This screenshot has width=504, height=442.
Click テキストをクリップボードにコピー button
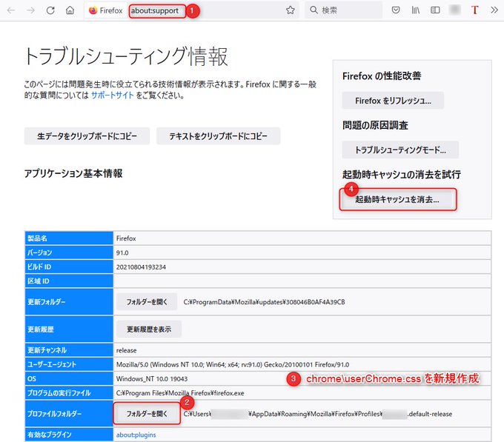218,136
